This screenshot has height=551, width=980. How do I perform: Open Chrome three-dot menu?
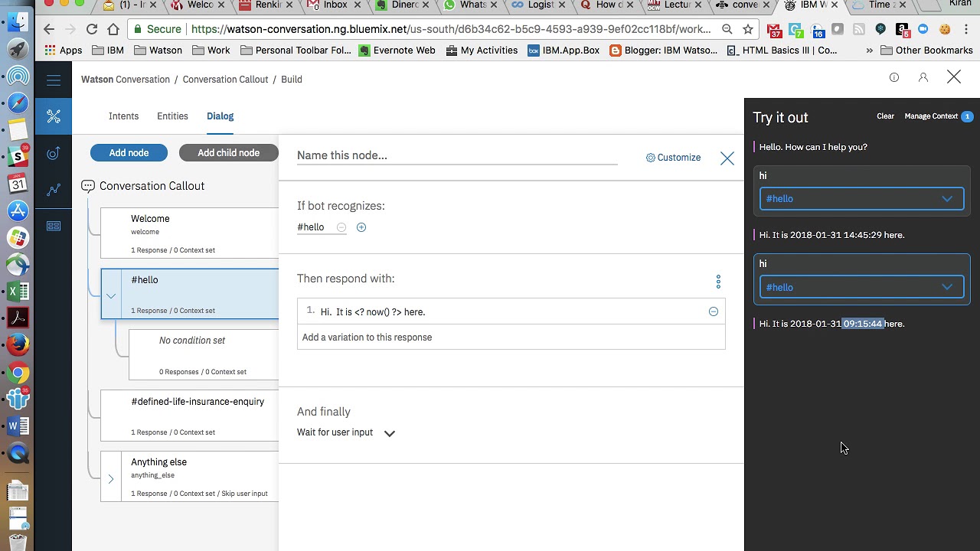coord(966,30)
